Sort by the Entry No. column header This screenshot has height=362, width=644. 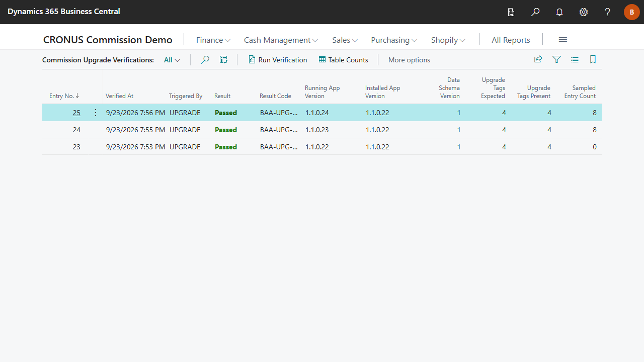(64, 96)
